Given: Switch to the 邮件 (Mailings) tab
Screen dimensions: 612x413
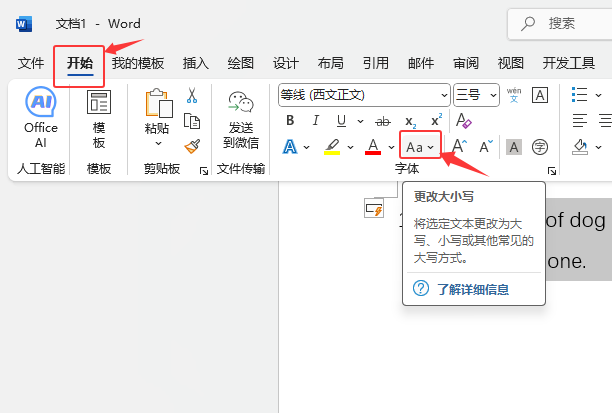Looking at the screenshot, I should coord(421,63).
